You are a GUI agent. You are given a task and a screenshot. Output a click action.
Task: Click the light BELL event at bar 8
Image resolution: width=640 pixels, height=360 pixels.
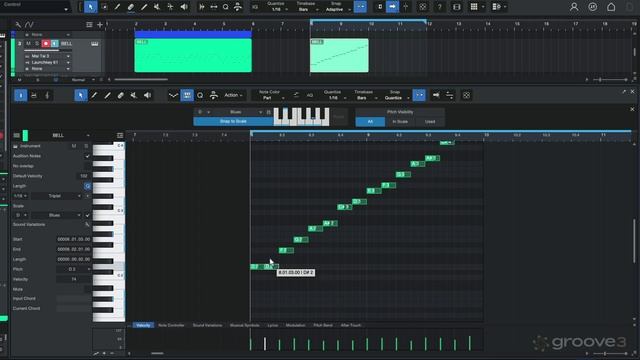pyautogui.click(x=339, y=56)
